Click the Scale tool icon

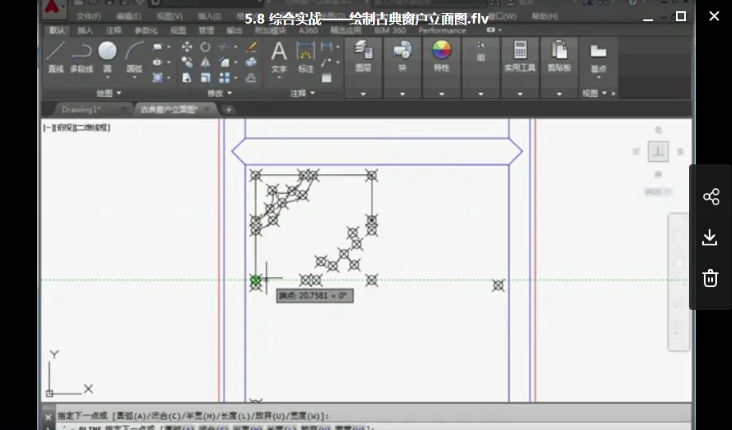(x=205, y=78)
